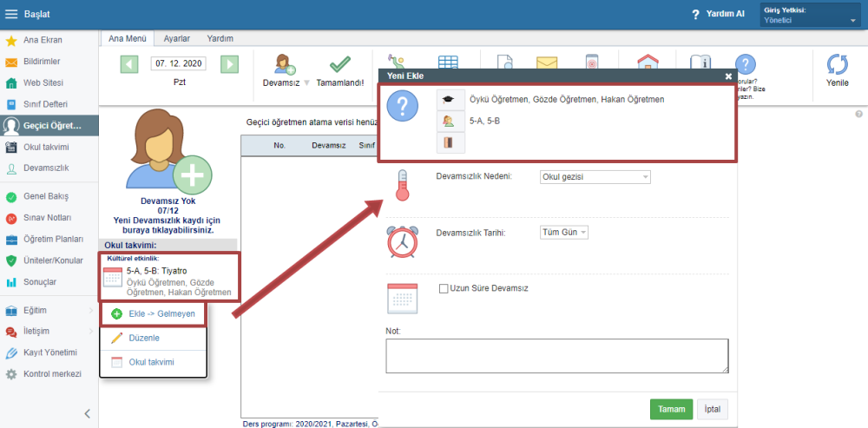Screen dimensions: 868x428
Task: Click the Devamsız column header
Action: pos(329,146)
